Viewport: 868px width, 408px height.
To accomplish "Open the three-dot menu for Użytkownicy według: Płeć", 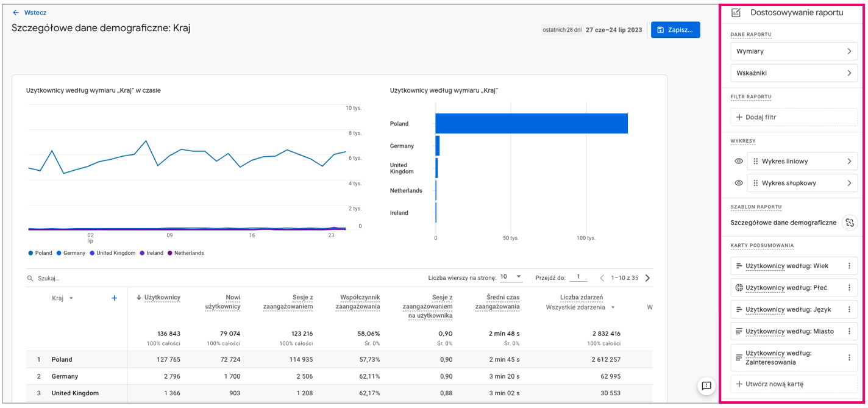I will click(x=849, y=288).
